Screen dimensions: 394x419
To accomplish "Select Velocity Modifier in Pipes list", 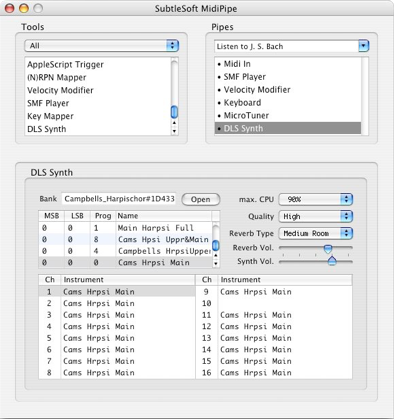I will (x=288, y=90).
